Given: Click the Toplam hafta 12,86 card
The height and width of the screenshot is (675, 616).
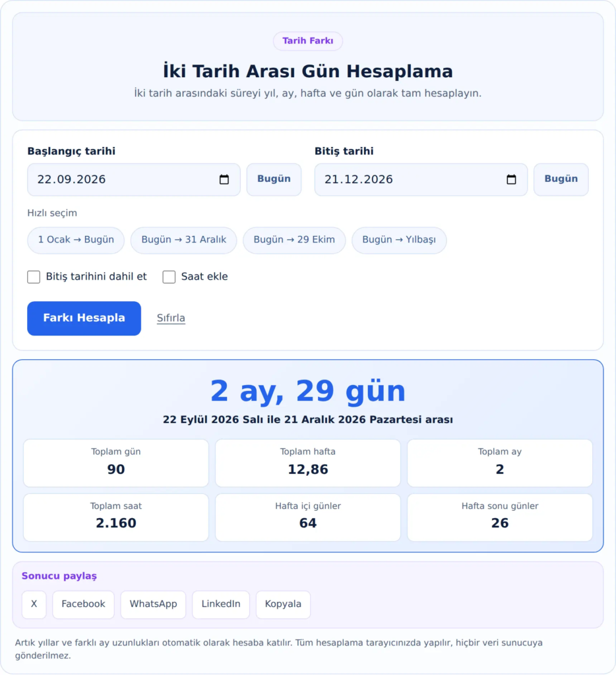Looking at the screenshot, I should click(x=308, y=463).
